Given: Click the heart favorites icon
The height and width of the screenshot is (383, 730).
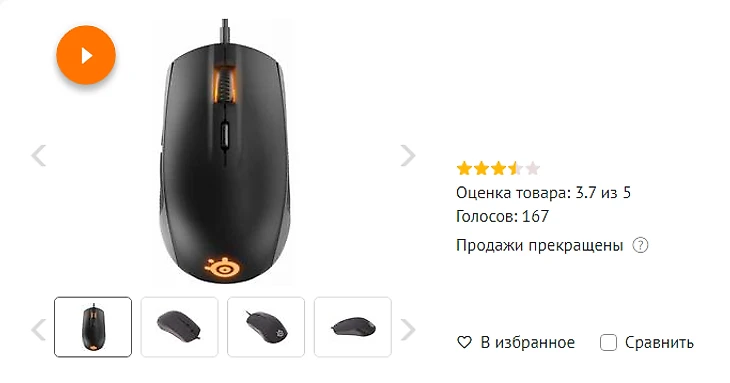Looking at the screenshot, I should [x=464, y=343].
